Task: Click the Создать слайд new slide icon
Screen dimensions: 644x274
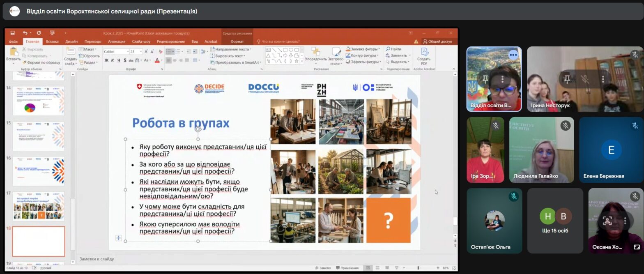Action: 70,53
